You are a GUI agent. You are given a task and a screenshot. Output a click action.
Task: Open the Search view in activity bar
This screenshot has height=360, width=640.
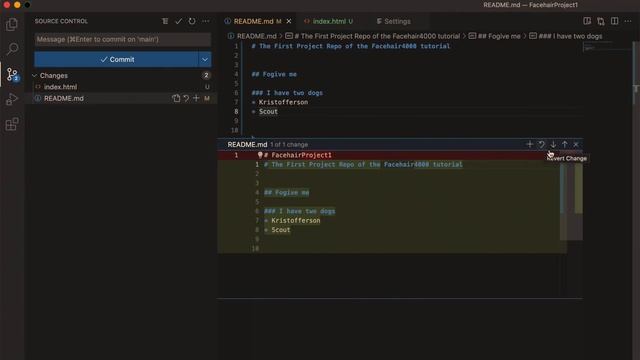pyautogui.click(x=12, y=49)
